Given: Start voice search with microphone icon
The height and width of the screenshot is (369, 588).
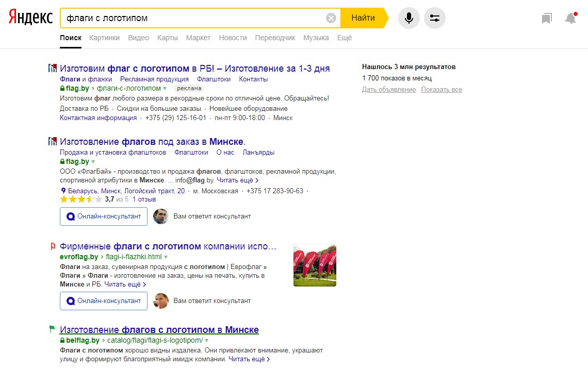Looking at the screenshot, I should pyautogui.click(x=409, y=18).
